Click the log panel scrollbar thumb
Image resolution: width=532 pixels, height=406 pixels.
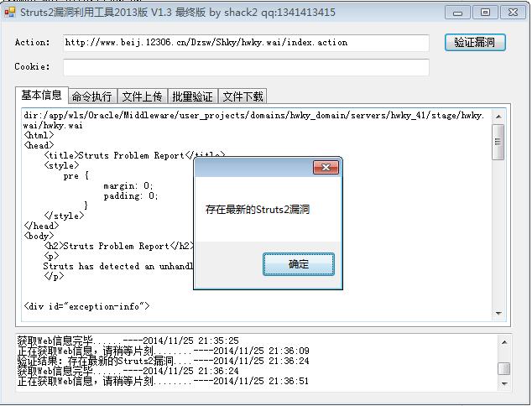(504, 369)
